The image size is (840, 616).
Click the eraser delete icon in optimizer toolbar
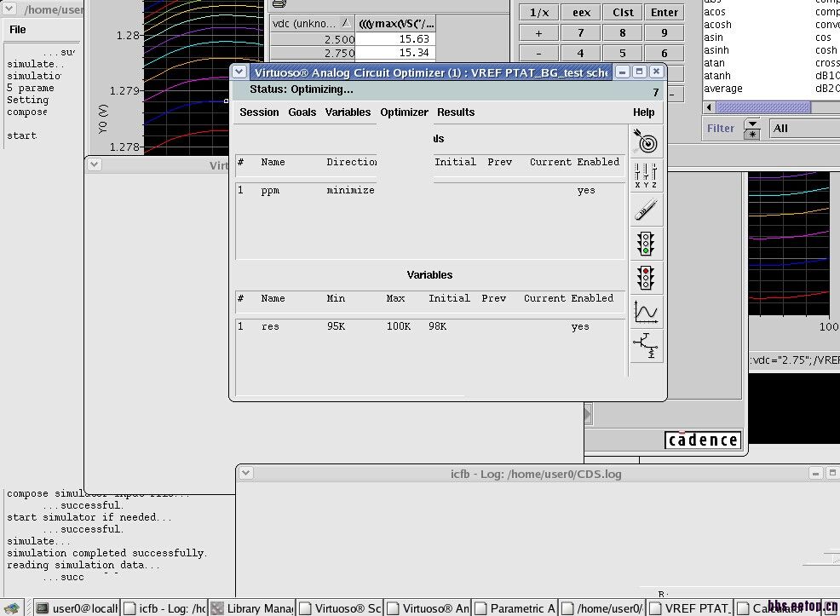click(646, 210)
